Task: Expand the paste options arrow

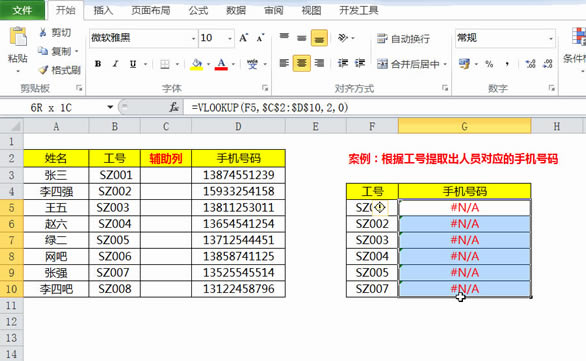Action: click(x=18, y=71)
